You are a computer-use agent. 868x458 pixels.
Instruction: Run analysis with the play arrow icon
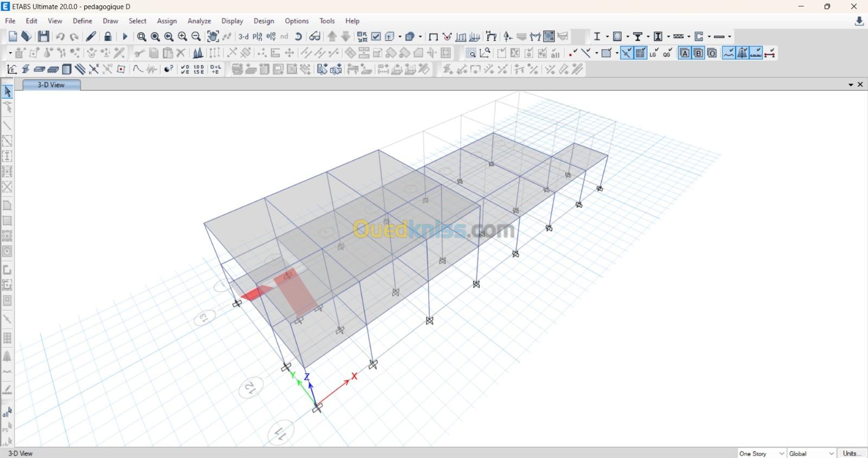point(125,36)
